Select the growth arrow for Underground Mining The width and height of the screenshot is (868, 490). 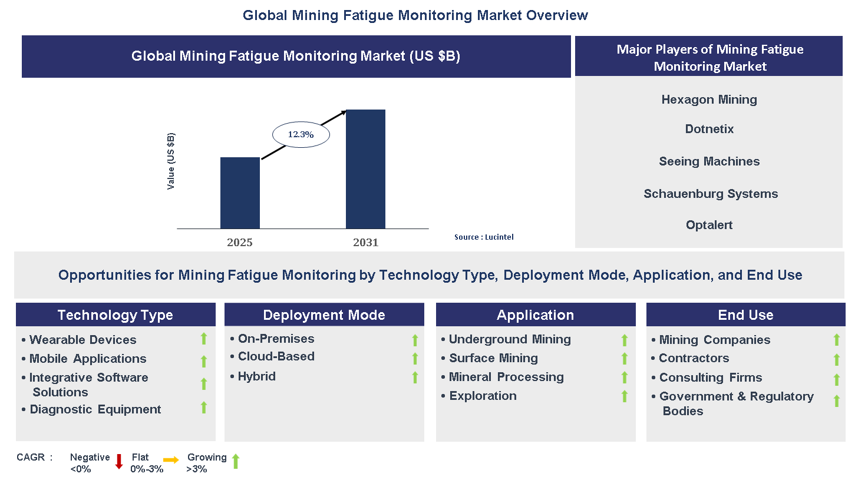pos(625,340)
